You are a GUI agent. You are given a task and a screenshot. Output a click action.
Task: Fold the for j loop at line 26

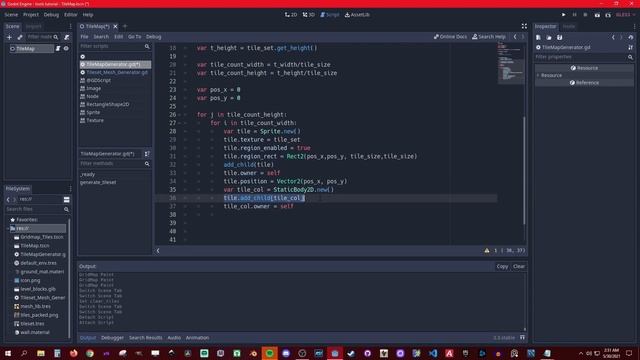pyautogui.click(x=179, y=115)
